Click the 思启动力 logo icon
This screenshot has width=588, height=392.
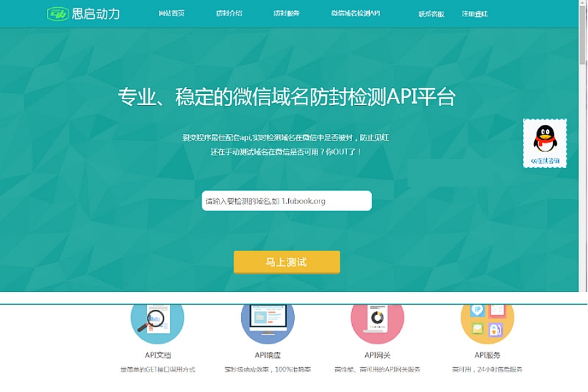pyautogui.click(x=58, y=14)
